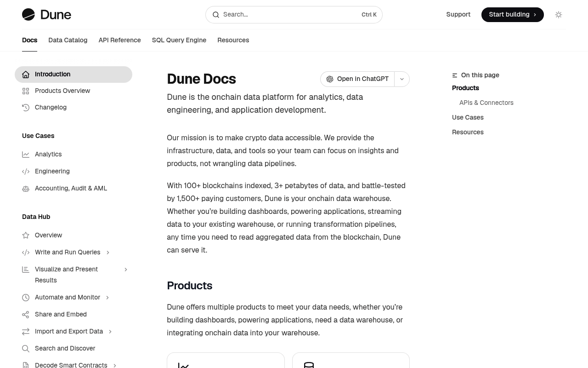
Task: Click the search magnifier icon in search bar
Action: click(216, 15)
